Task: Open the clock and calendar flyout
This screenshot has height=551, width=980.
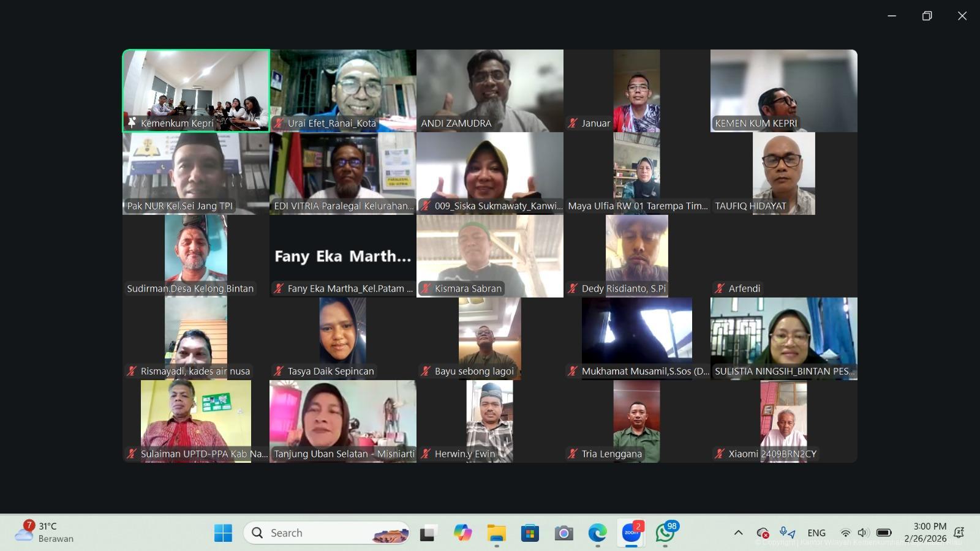Action: [929, 533]
